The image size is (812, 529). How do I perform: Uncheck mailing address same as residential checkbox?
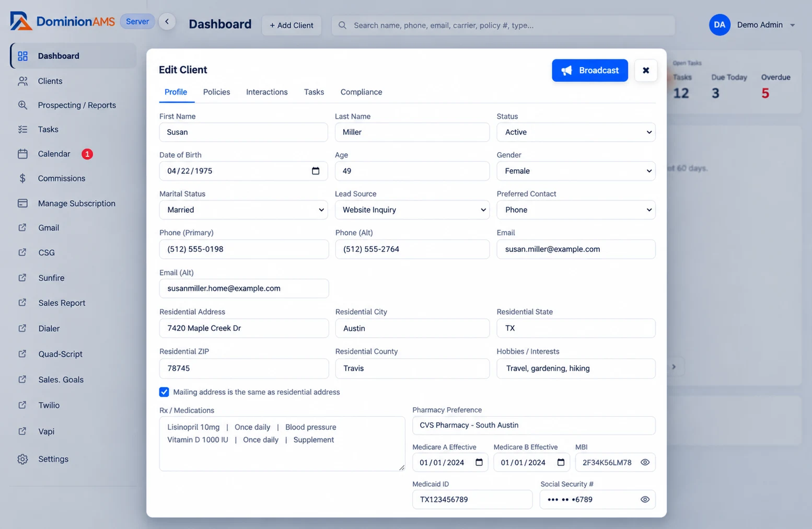point(164,392)
